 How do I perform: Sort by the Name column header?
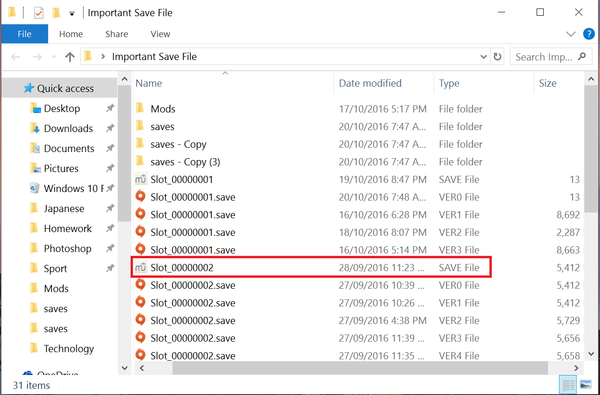tap(233, 83)
